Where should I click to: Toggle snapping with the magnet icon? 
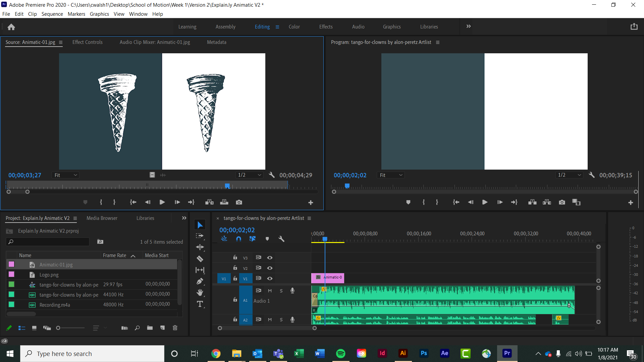click(239, 239)
